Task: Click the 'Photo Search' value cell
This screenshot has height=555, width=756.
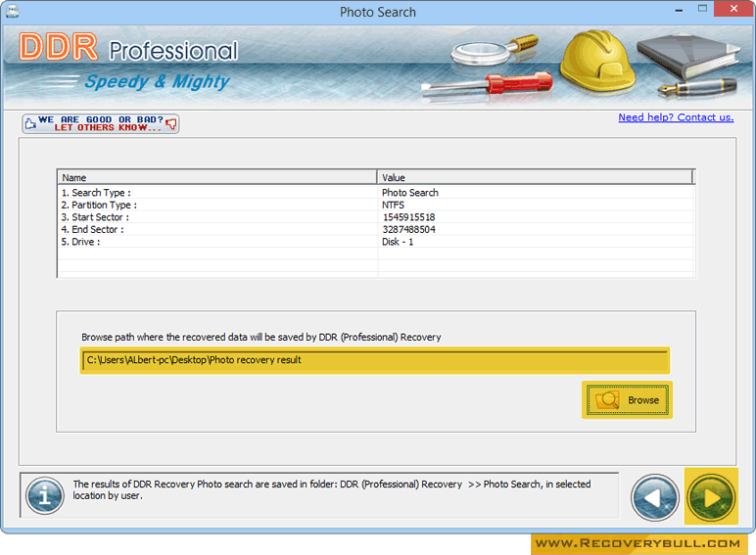Action: tap(409, 192)
